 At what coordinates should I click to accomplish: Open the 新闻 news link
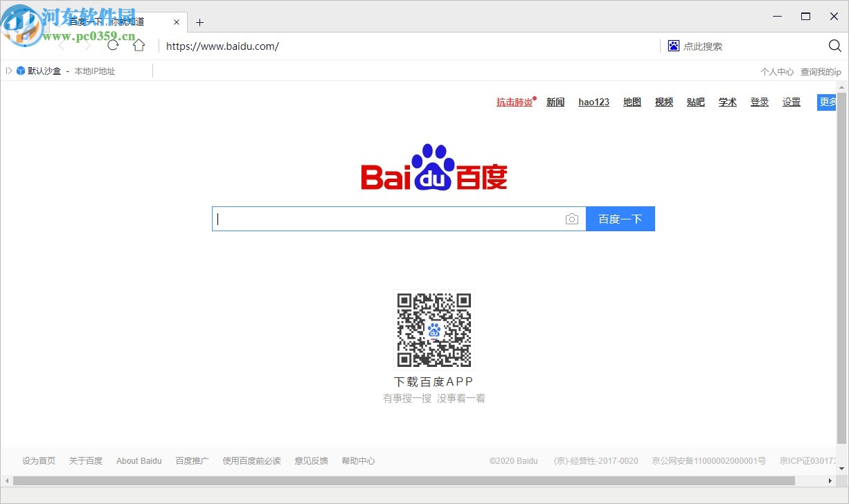555,102
